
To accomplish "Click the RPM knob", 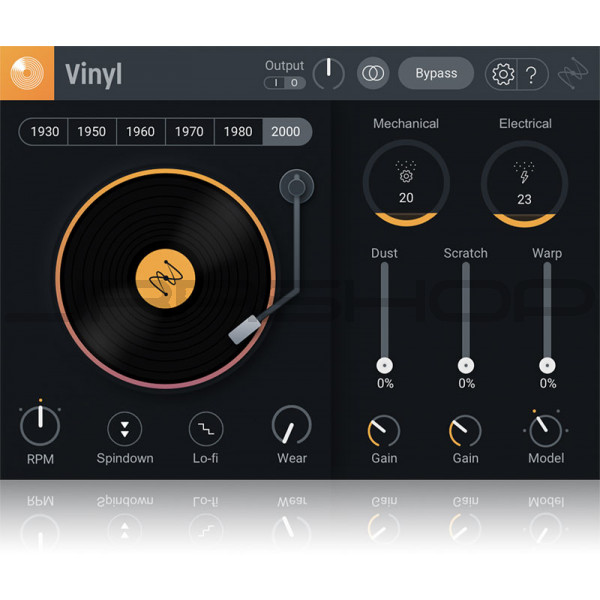I will [x=40, y=426].
